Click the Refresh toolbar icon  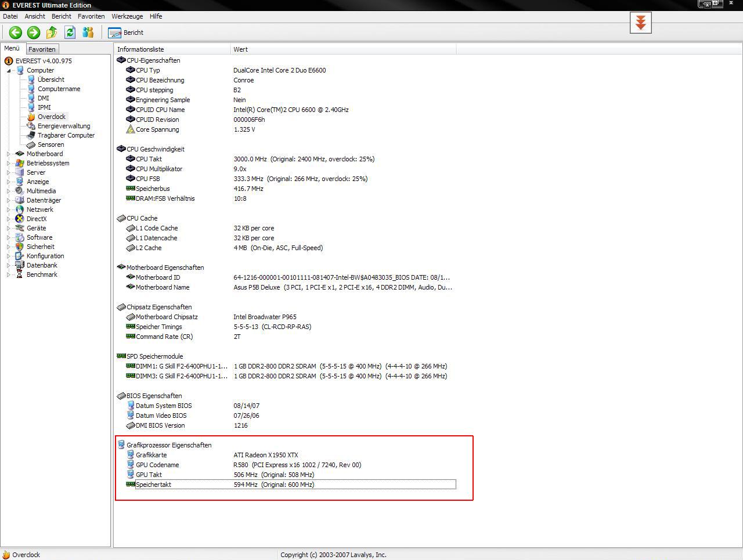click(70, 32)
